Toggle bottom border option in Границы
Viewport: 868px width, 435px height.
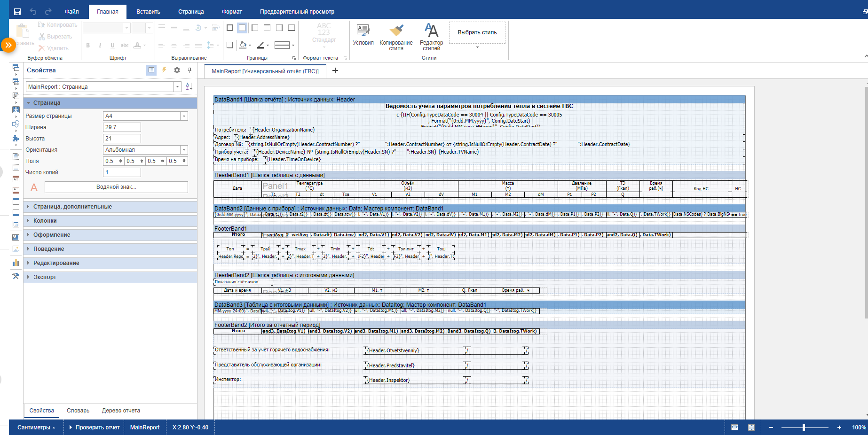point(292,28)
